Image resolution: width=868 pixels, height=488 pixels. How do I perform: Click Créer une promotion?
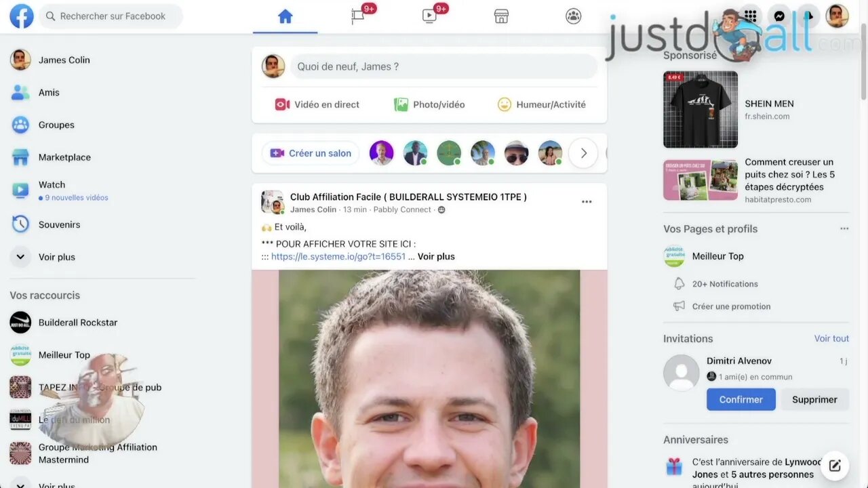(x=731, y=306)
